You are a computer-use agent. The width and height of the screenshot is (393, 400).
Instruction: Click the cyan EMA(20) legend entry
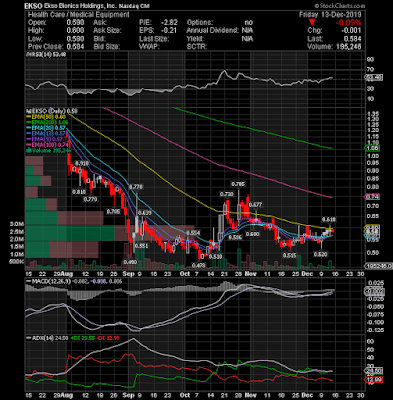point(47,128)
